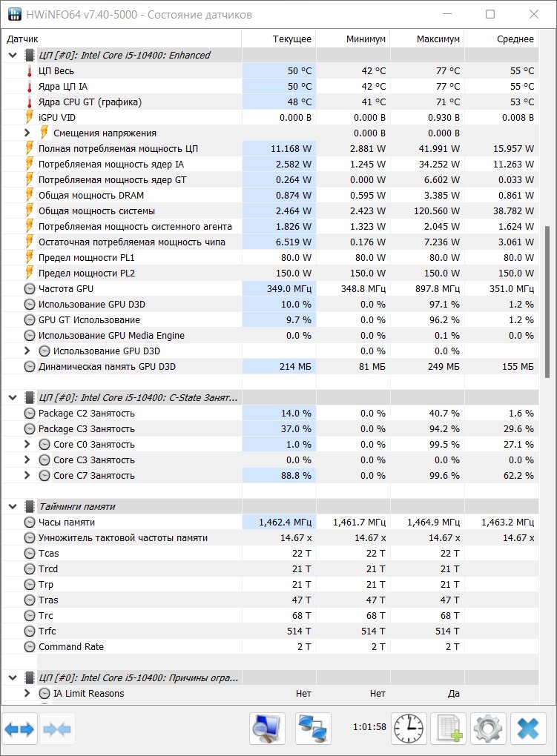Select the Общая мощность системы row
The width and height of the screenshot is (557, 756).
(x=270, y=210)
